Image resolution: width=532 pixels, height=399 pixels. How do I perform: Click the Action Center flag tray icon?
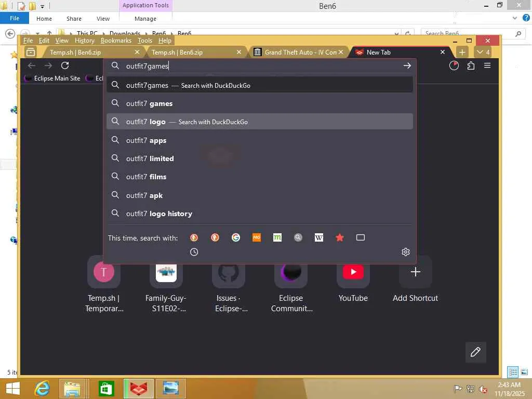pos(458,389)
